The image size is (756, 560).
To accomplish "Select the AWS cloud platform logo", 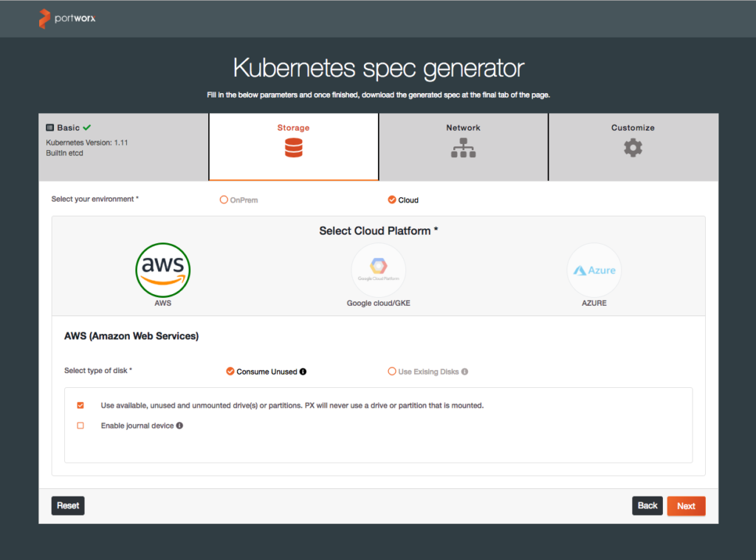I will pos(163,270).
